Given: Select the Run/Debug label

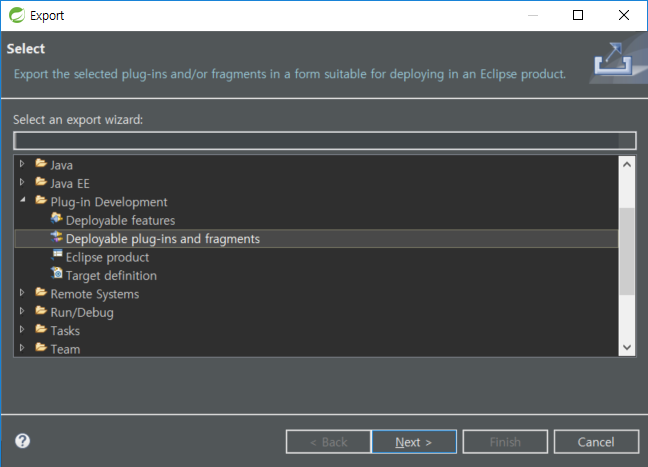Looking at the screenshot, I should (x=82, y=313).
